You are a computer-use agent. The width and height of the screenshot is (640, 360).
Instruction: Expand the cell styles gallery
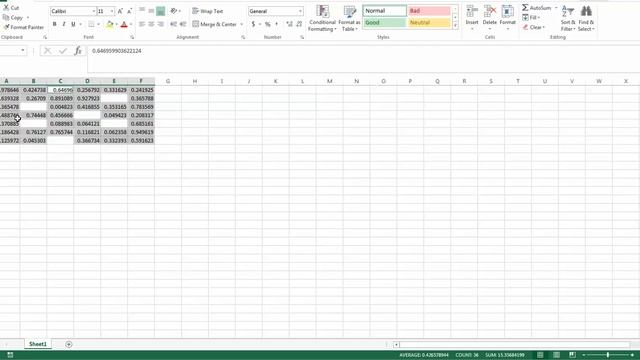click(x=455, y=26)
